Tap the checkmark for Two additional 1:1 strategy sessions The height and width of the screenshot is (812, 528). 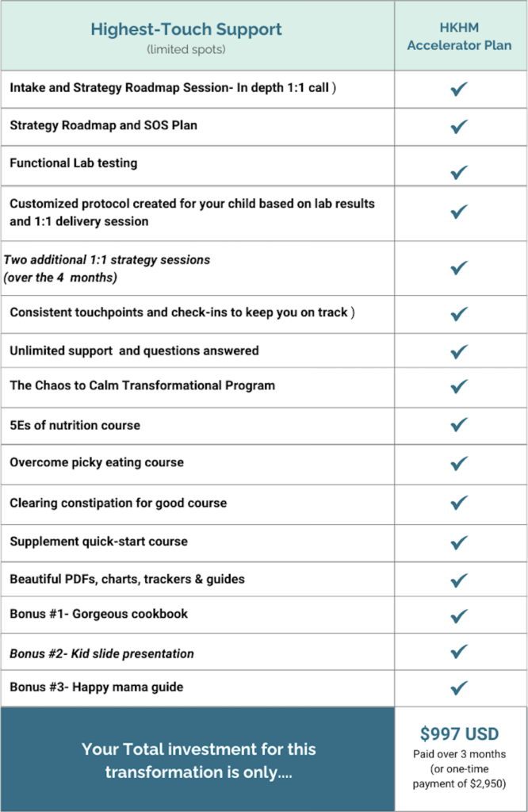tap(459, 268)
